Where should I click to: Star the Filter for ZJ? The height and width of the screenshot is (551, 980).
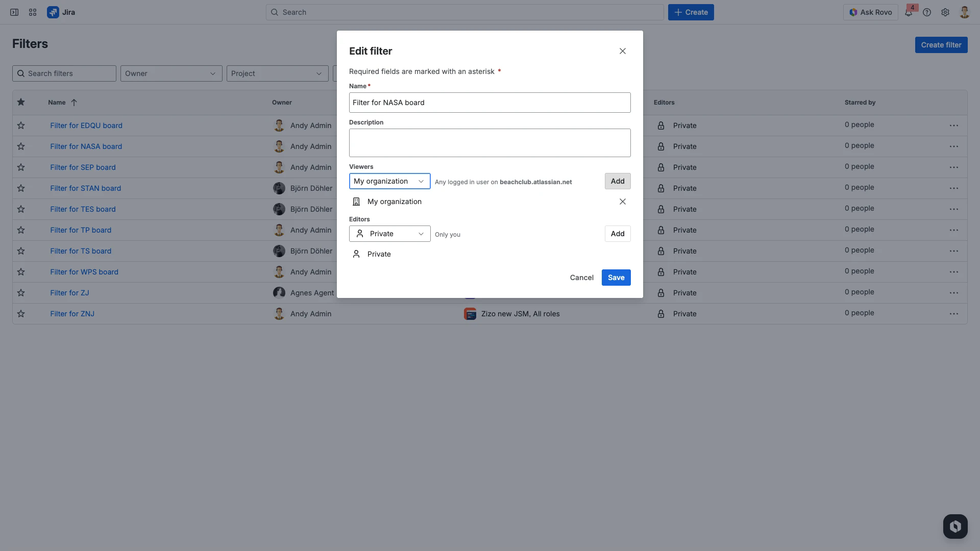coord(21,293)
